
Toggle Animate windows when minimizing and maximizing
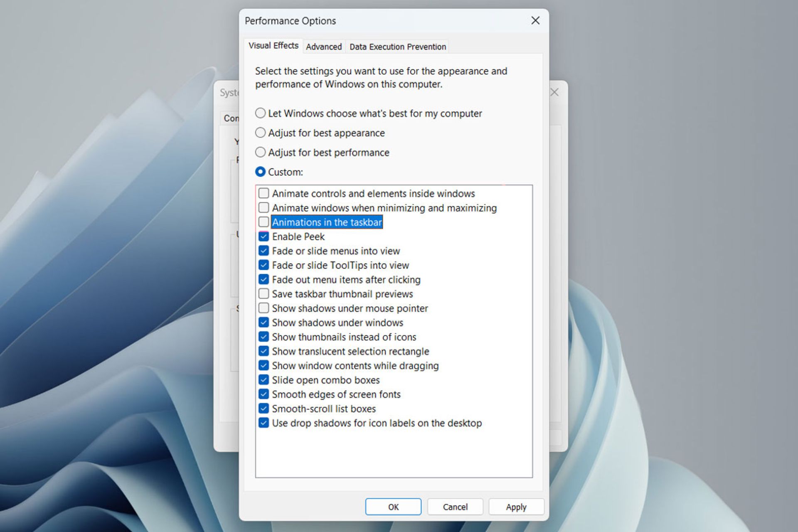pos(263,207)
